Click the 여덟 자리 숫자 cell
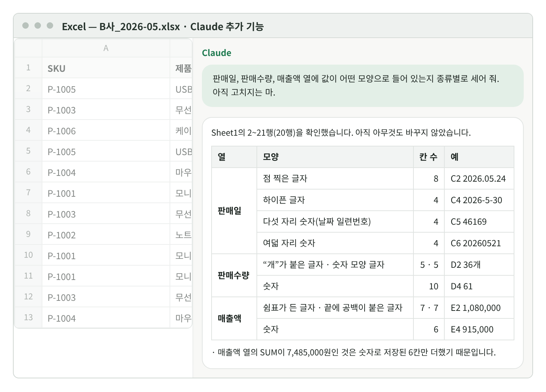 point(335,243)
